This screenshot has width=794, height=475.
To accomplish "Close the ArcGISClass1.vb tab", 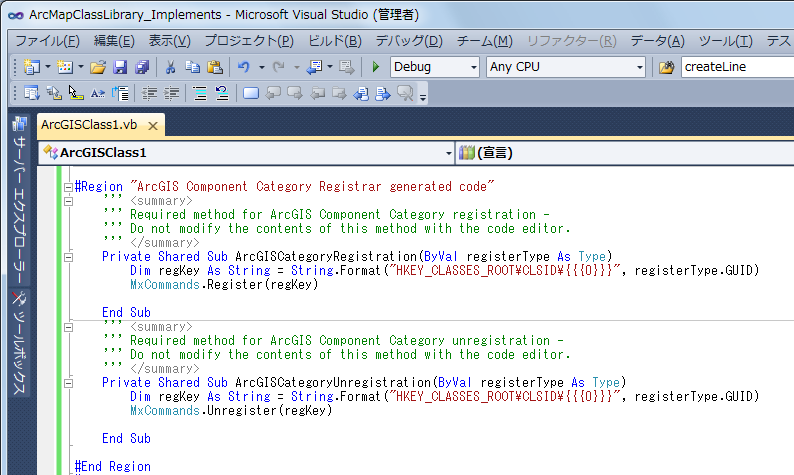I will pyautogui.click(x=153, y=126).
